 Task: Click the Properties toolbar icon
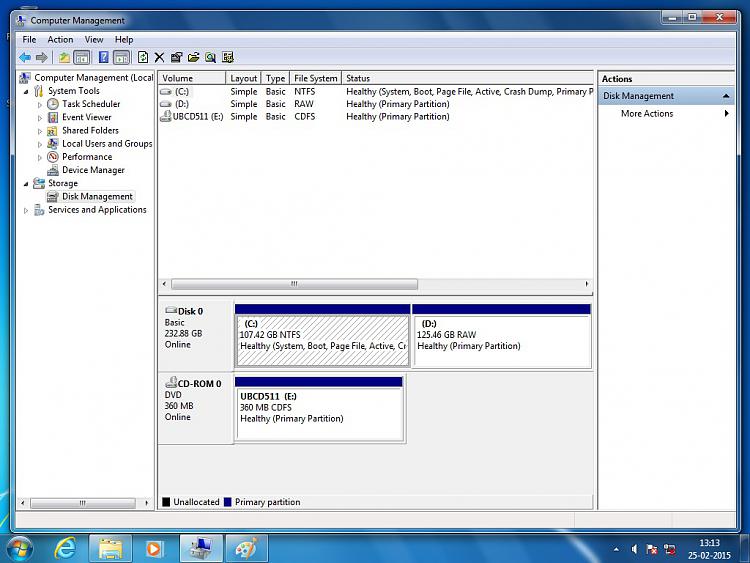[176, 58]
